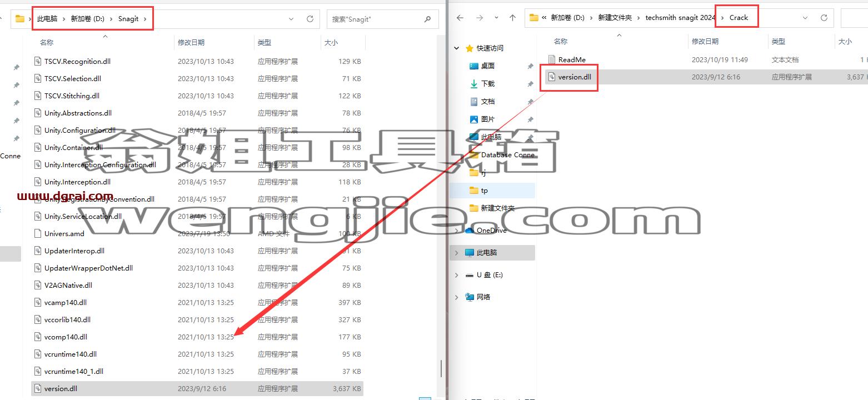Open 下载 in quick access

[x=488, y=83]
